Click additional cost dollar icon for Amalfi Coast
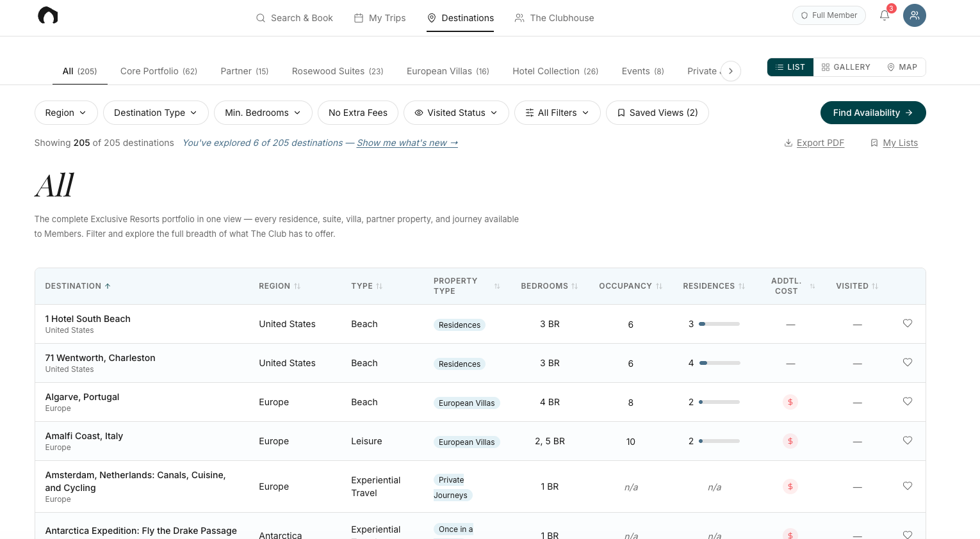 pyautogui.click(x=790, y=441)
